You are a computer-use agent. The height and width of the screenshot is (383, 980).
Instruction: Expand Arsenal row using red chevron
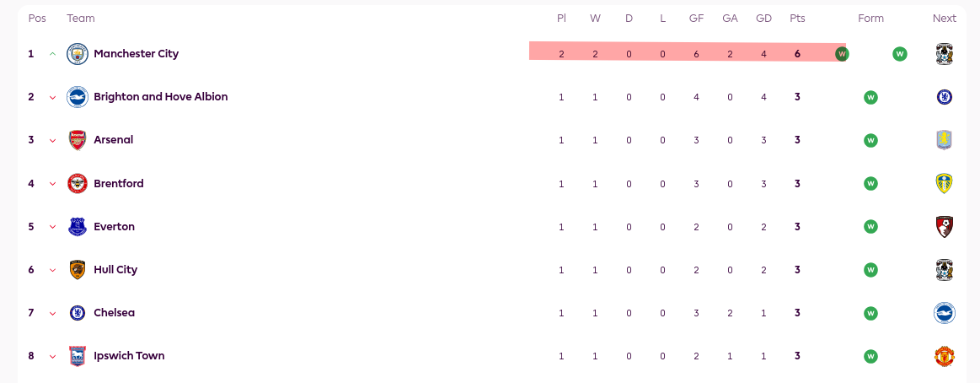point(52,141)
